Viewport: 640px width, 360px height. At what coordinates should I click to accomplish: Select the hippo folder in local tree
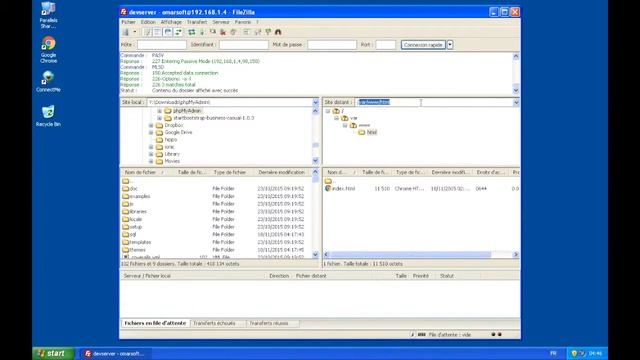pyautogui.click(x=171, y=140)
